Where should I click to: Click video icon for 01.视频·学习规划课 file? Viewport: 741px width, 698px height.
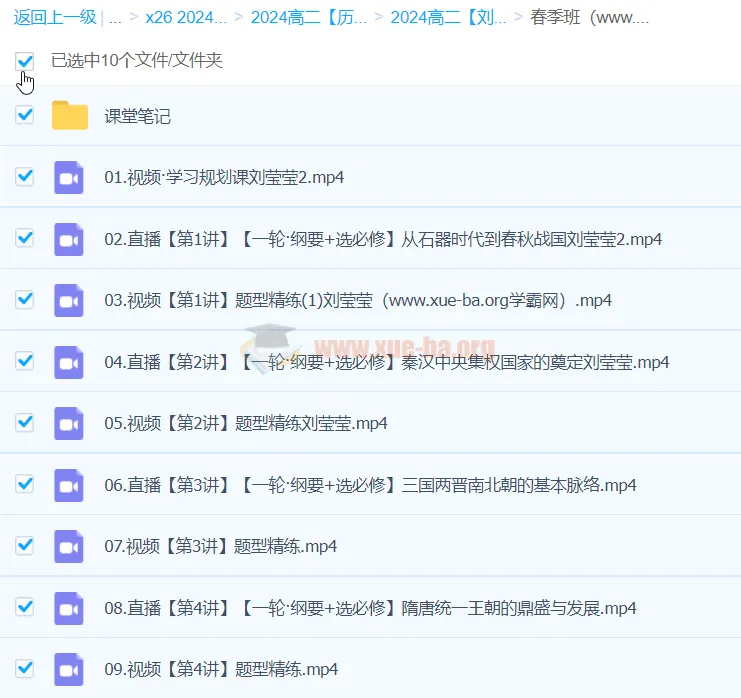pos(69,177)
